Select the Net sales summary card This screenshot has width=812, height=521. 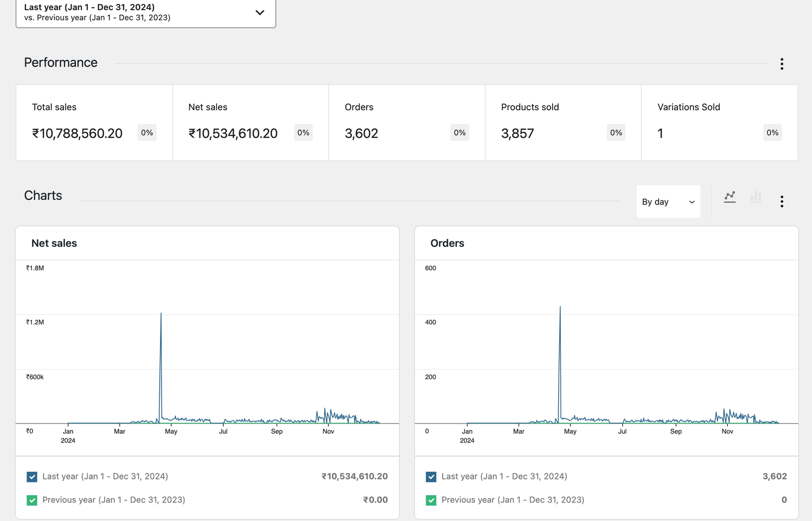pos(250,122)
